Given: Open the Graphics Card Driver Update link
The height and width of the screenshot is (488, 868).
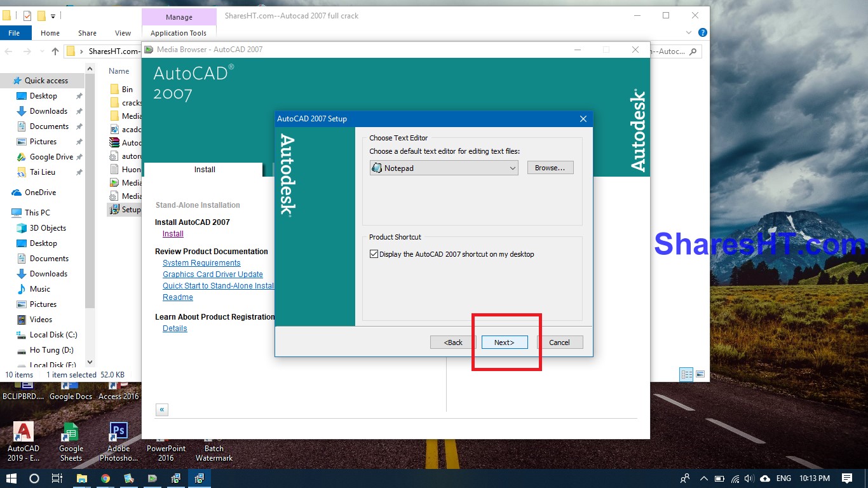Looking at the screenshot, I should click(213, 274).
